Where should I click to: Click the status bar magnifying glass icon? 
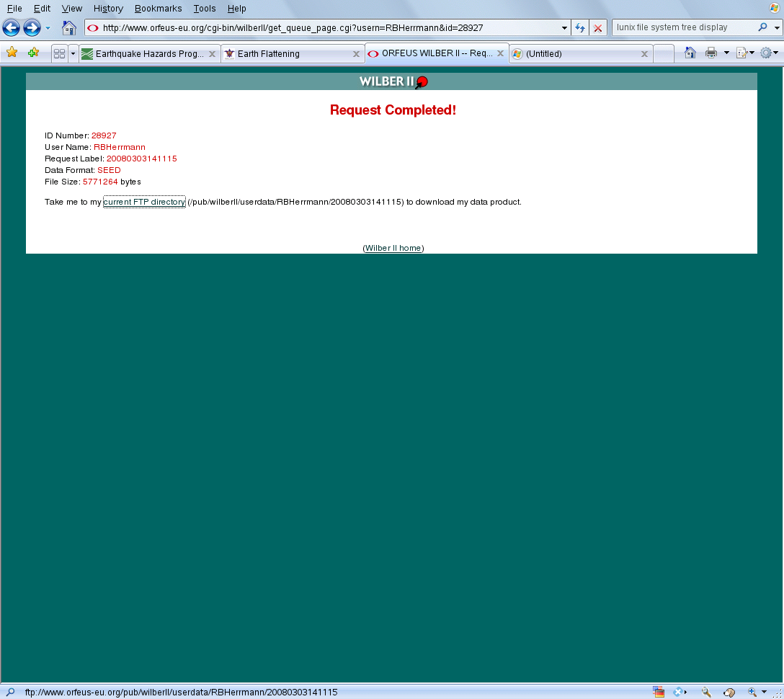tap(706, 692)
